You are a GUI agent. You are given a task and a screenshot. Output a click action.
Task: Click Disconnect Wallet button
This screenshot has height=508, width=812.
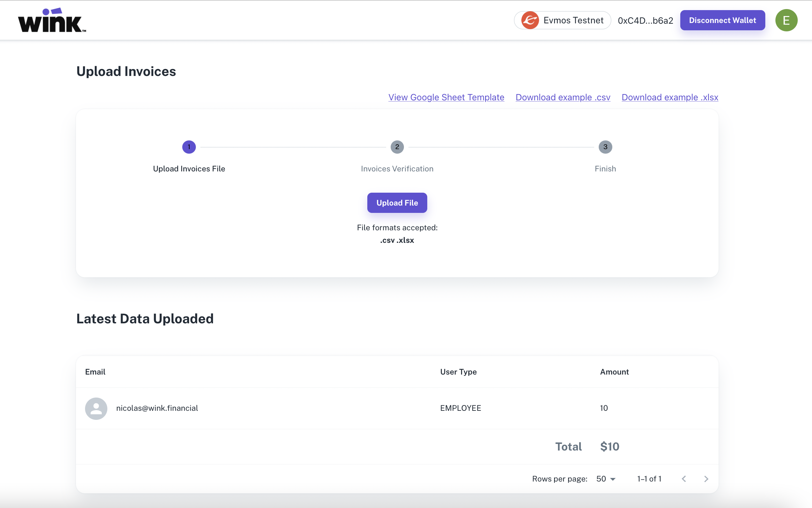pyautogui.click(x=722, y=20)
